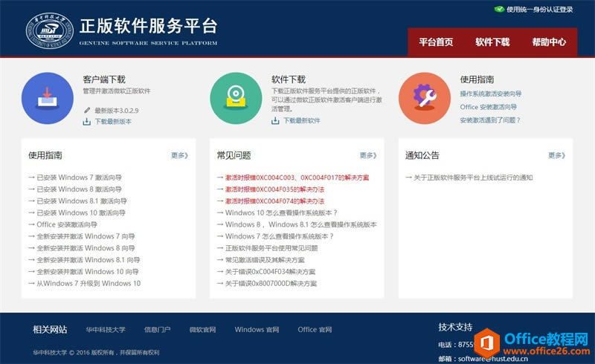Open Office 安装激活向导 in the guide list
The image size is (595, 364).
[67, 224]
